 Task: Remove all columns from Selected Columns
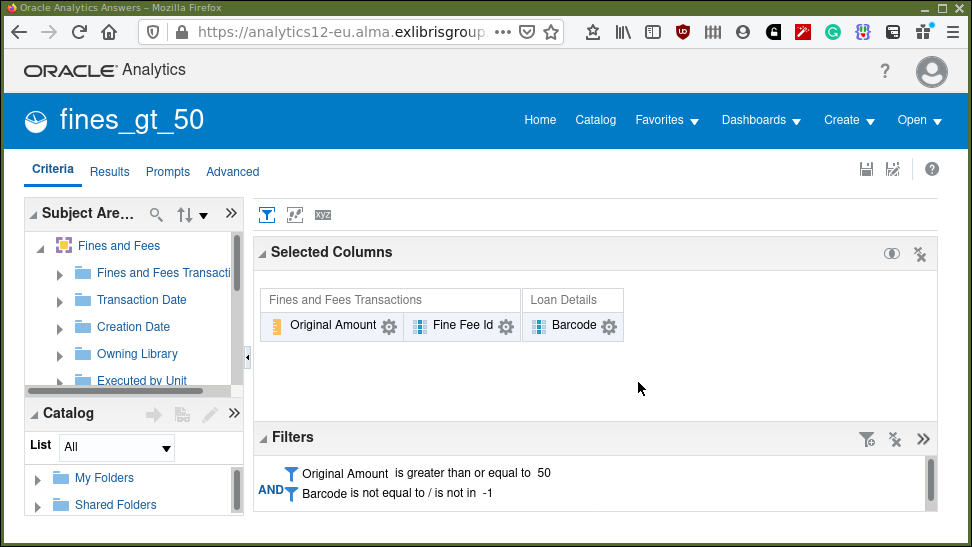920,254
